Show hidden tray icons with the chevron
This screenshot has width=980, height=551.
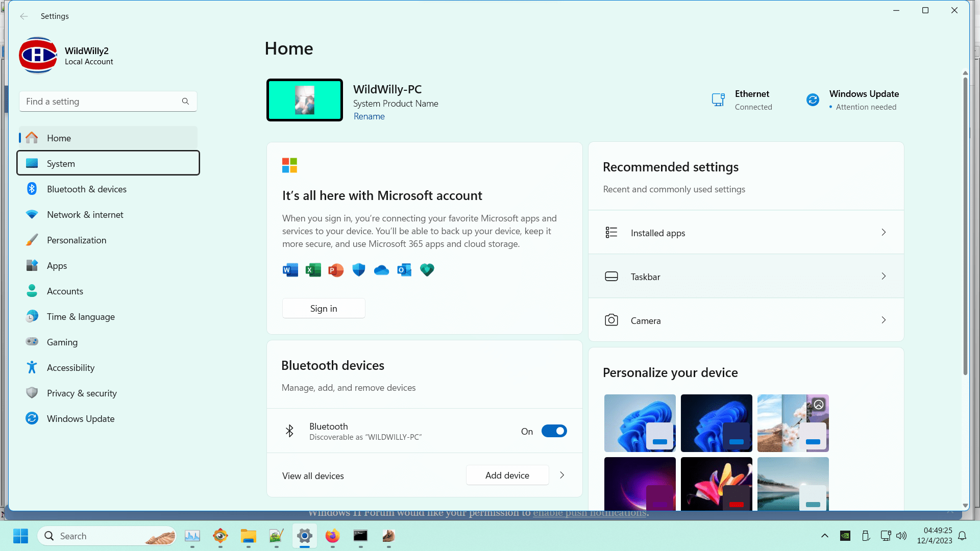point(824,536)
